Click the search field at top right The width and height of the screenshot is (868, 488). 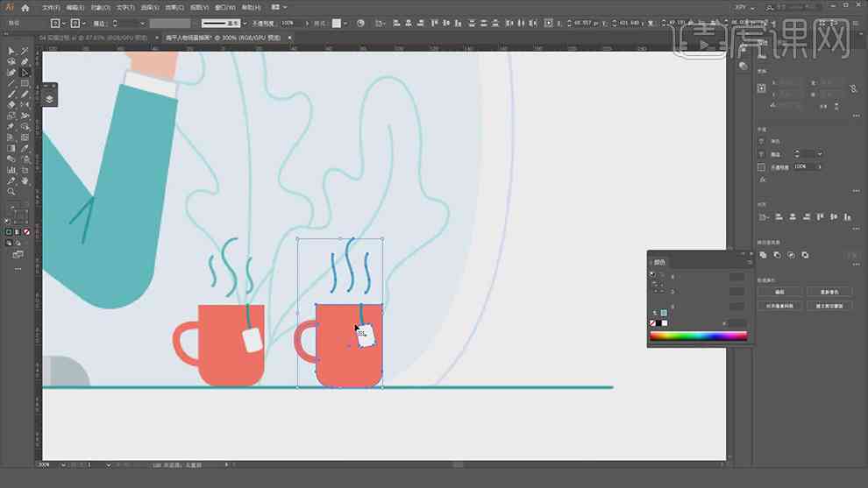(x=797, y=8)
